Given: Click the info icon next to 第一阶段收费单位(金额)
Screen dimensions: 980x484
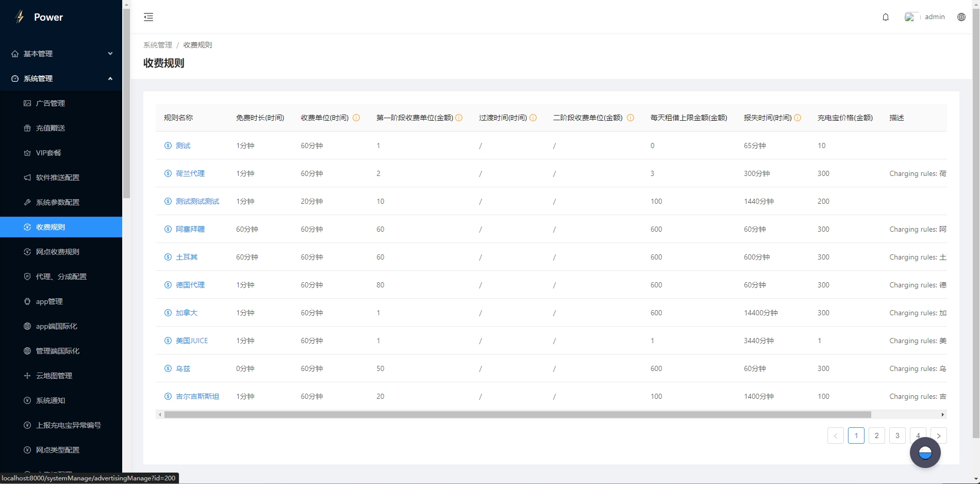Looking at the screenshot, I should pos(459,118).
